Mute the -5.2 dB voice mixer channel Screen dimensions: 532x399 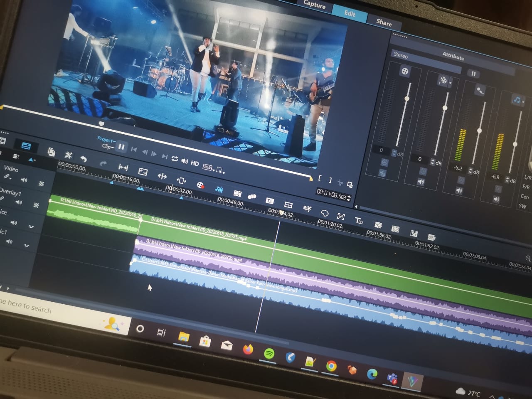[459, 190]
